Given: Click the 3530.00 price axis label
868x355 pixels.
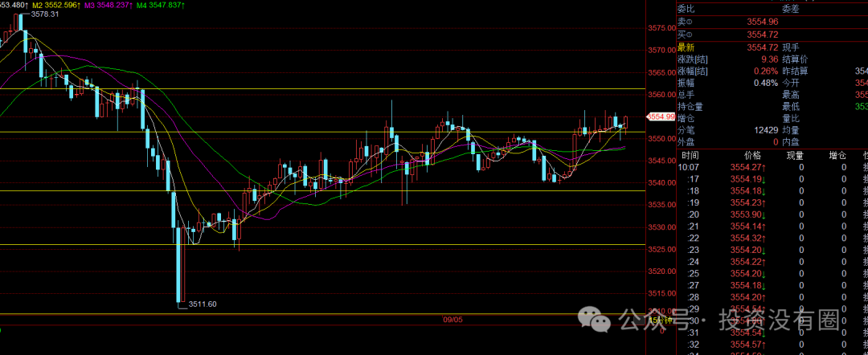Looking at the screenshot, I should 660,227.
